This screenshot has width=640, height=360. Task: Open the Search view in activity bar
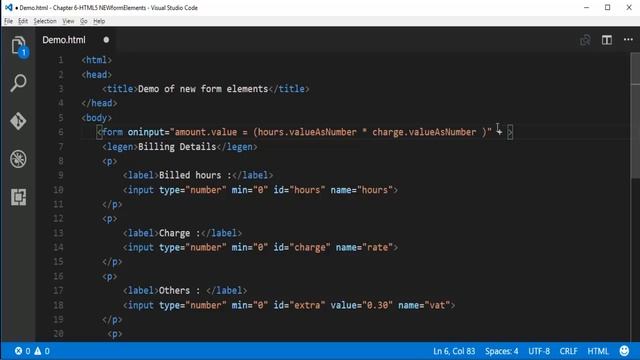(18, 83)
